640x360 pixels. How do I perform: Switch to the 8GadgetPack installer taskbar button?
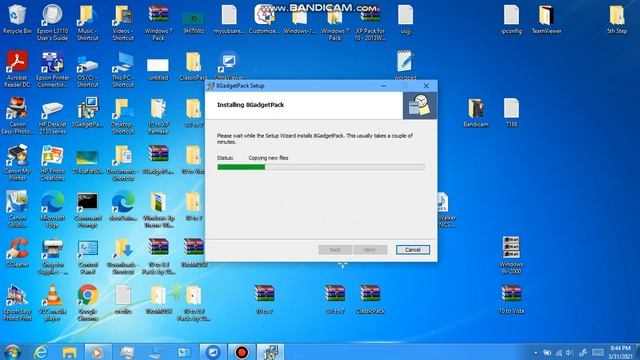coord(270,352)
